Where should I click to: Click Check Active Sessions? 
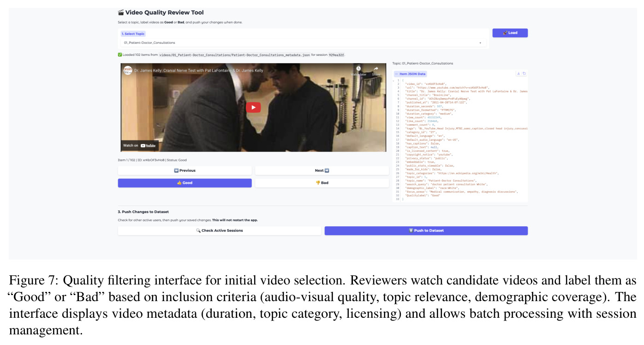pyautogui.click(x=220, y=230)
